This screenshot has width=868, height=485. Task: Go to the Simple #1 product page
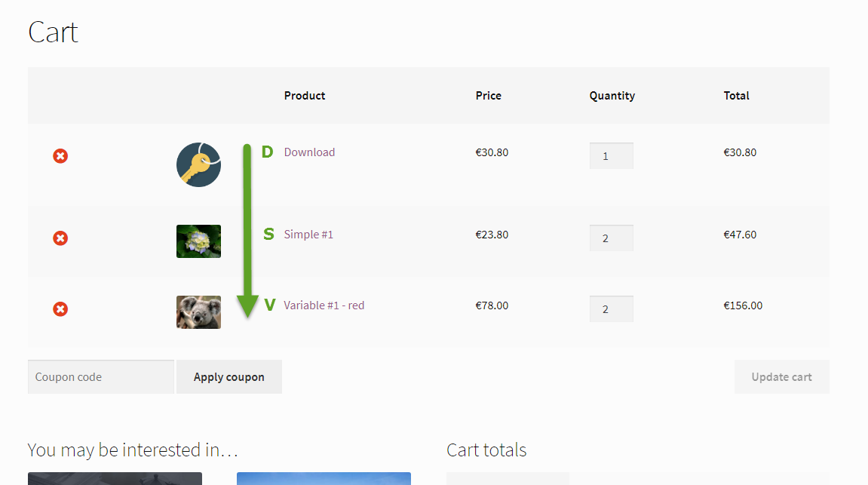tap(308, 235)
